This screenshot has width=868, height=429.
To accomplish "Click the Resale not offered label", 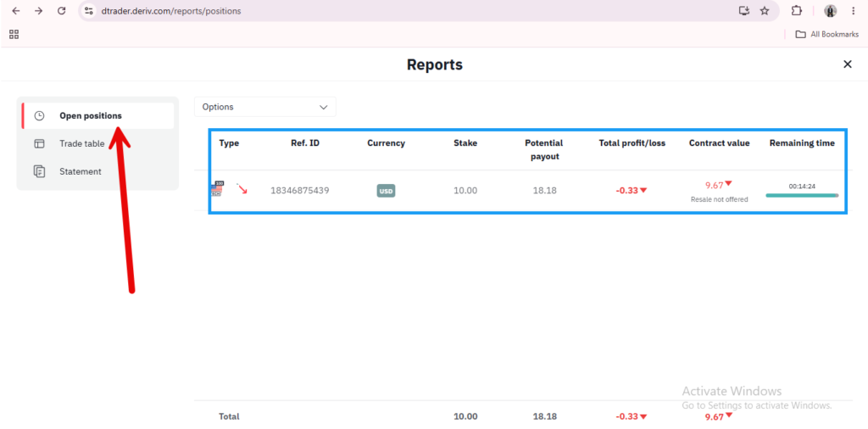I will click(x=719, y=199).
